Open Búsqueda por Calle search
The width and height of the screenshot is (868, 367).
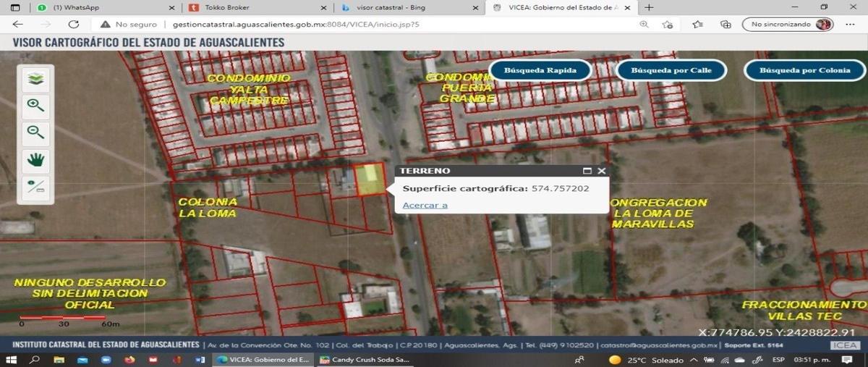click(671, 70)
